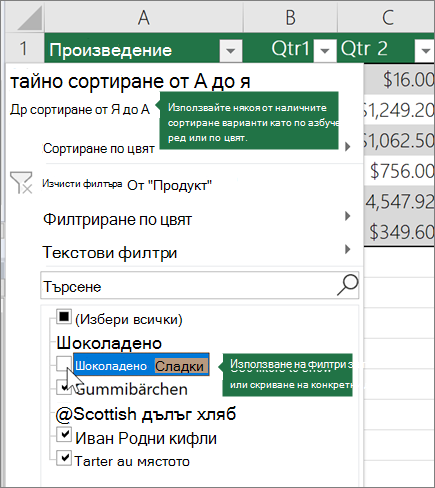Click the Qtr 2 header cell text

pos(364,49)
